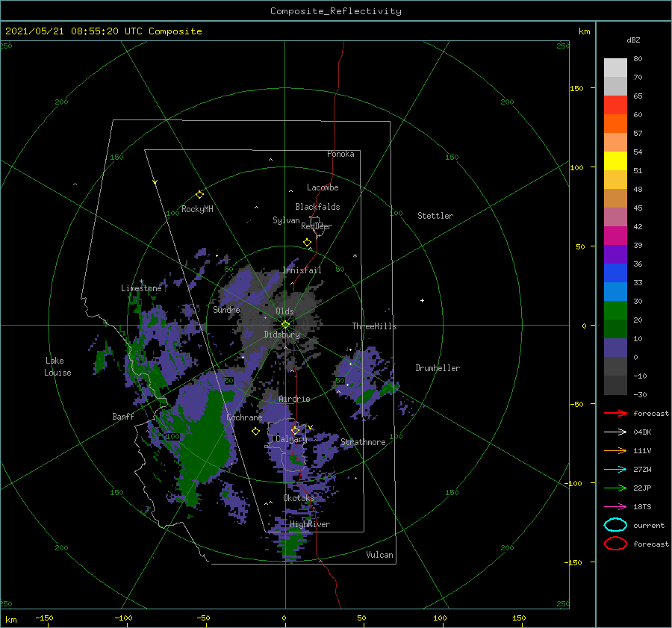Click the Composite_Reflectivity title
The image size is (672, 628).
point(335,11)
